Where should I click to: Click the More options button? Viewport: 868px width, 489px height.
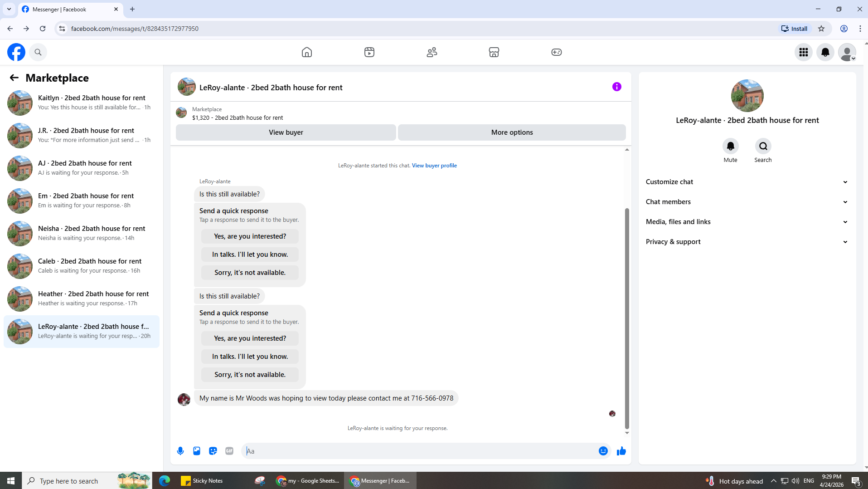(512, 132)
